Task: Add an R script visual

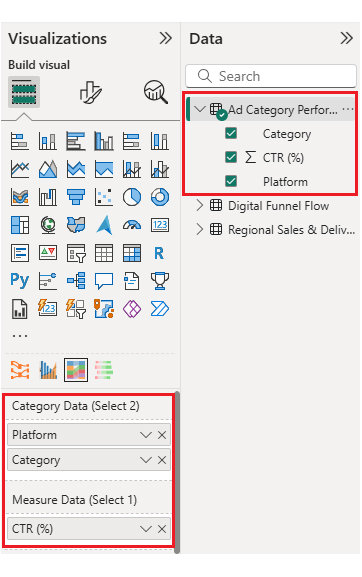Action: click(x=160, y=253)
